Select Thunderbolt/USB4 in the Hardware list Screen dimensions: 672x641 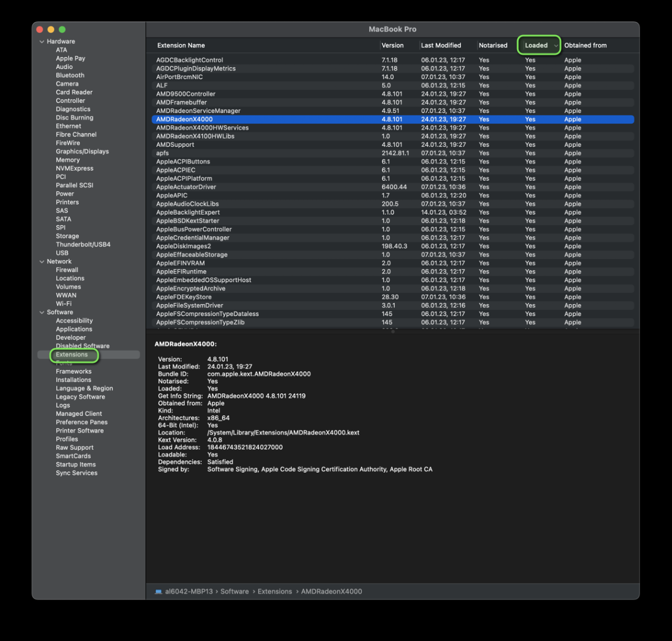tap(83, 245)
